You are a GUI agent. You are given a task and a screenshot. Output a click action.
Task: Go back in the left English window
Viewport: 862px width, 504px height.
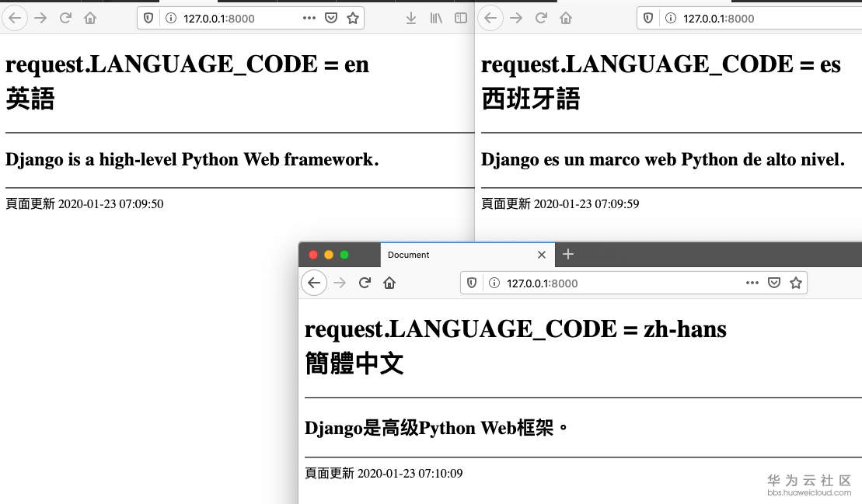tap(15, 18)
